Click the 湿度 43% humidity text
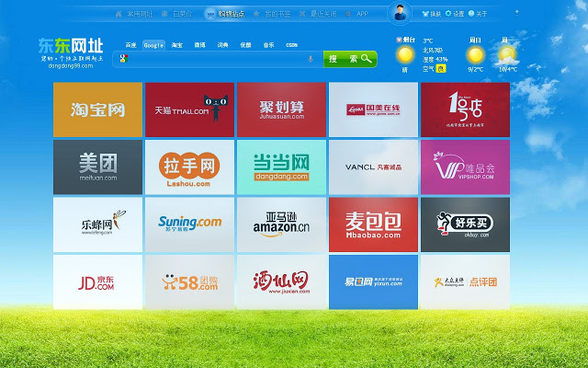This screenshot has height=368, width=588. coord(435,59)
